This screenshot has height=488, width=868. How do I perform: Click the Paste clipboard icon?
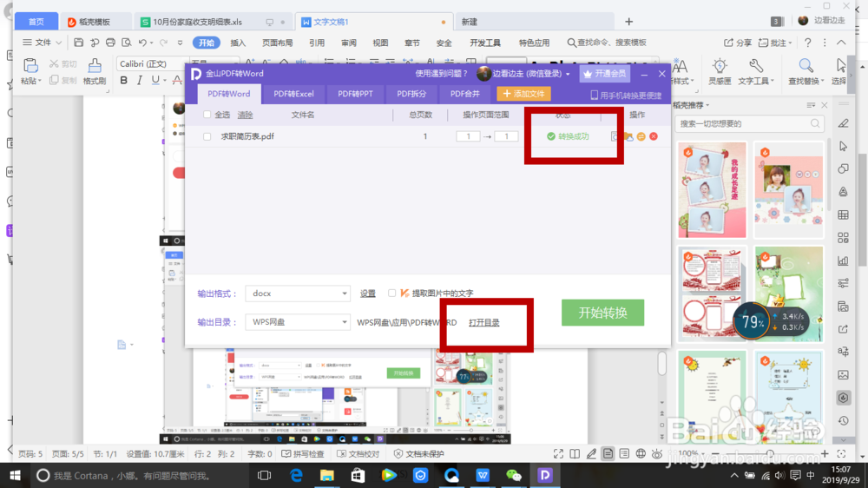(x=30, y=65)
